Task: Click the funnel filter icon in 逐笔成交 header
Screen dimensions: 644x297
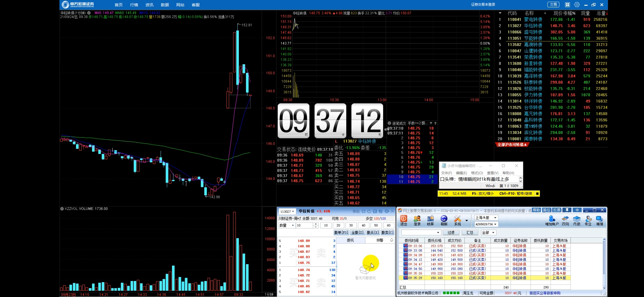Action: (431, 123)
